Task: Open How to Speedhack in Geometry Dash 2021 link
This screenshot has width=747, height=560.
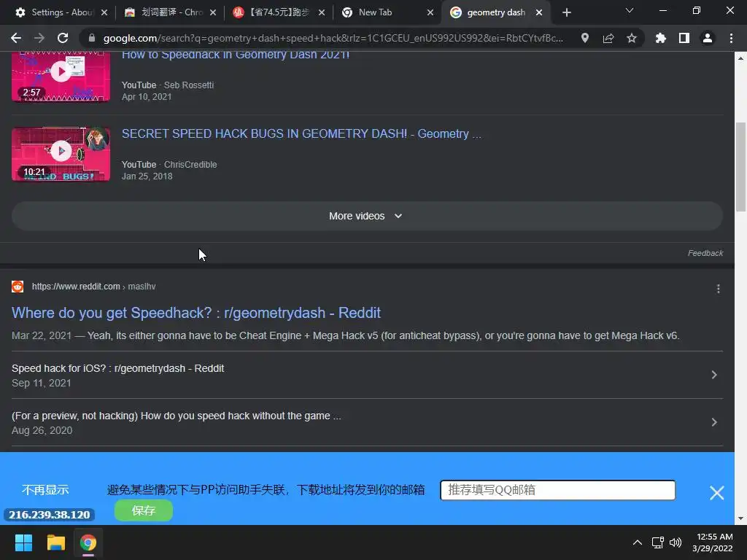Action: coord(236,55)
